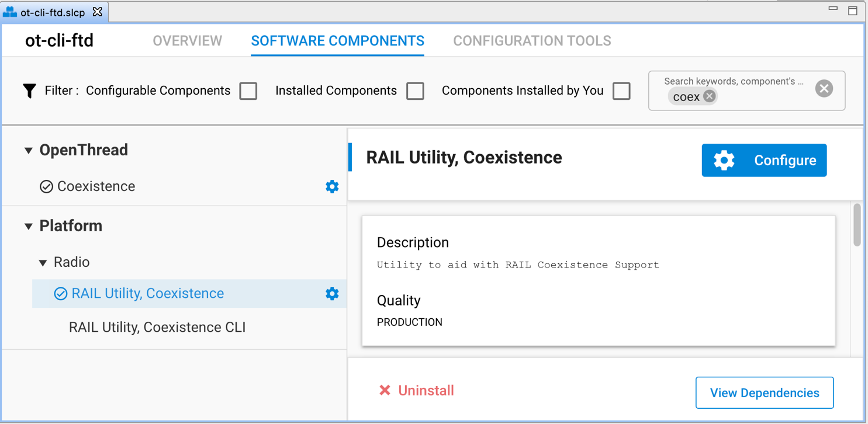Select RAIL Utility, Coexistence CLI component

[x=157, y=327]
